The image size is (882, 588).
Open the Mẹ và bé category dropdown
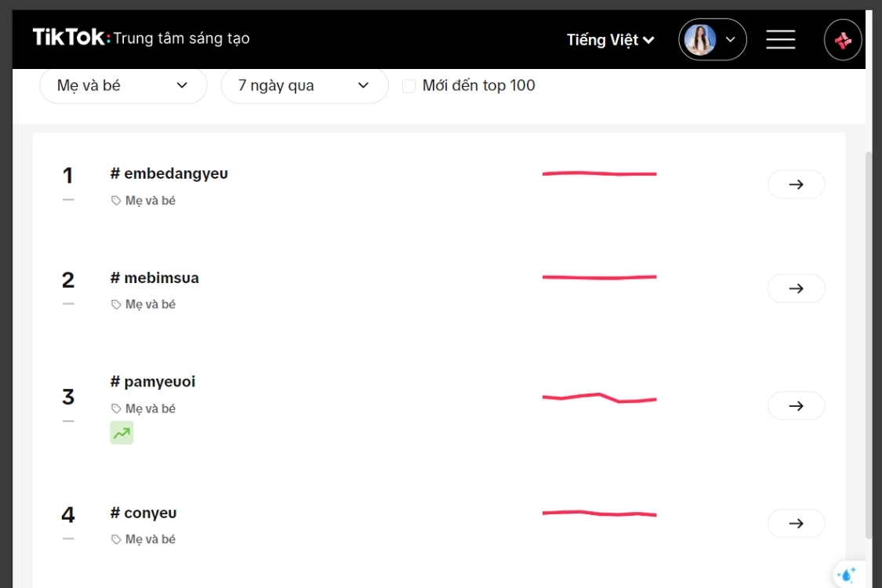pos(123,85)
